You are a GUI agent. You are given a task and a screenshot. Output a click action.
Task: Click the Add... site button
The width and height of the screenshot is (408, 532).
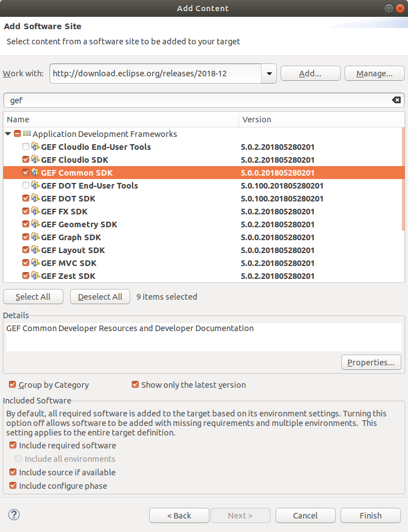310,74
